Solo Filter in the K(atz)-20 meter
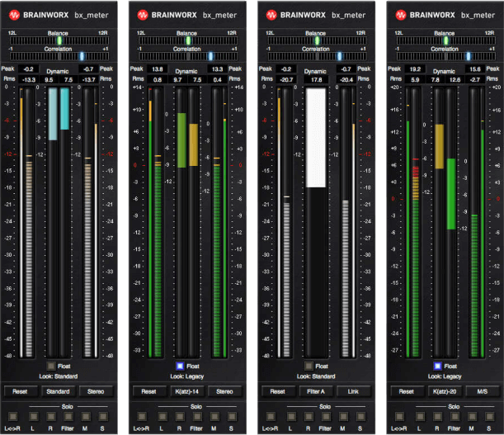The height and width of the screenshot is (435, 504). tap(455, 416)
